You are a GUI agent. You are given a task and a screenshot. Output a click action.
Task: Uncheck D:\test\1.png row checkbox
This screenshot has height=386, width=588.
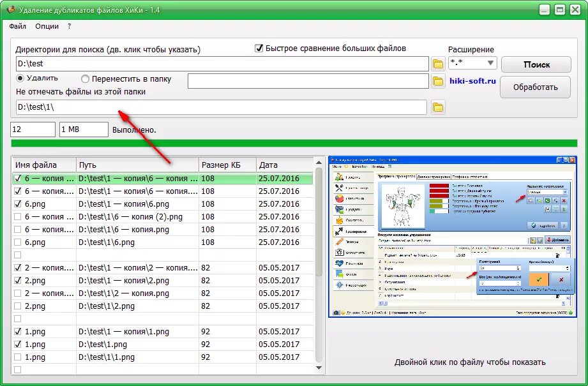(x=18, y=344)
